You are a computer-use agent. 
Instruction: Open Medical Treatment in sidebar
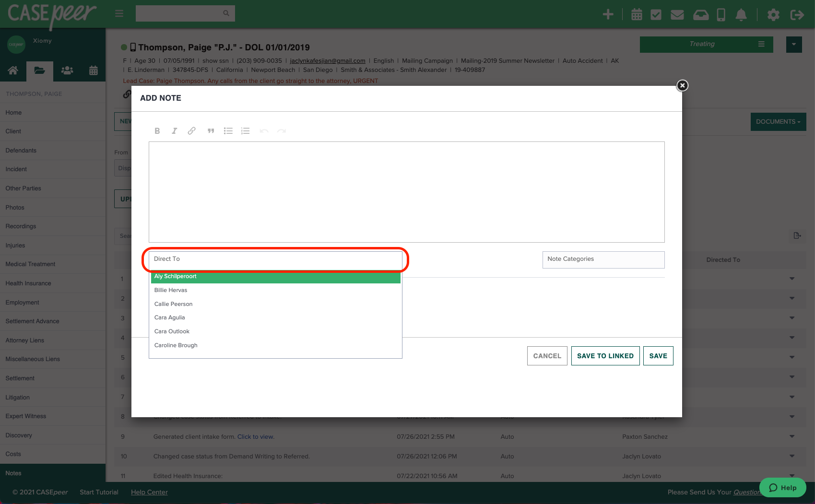click(53, 264)
